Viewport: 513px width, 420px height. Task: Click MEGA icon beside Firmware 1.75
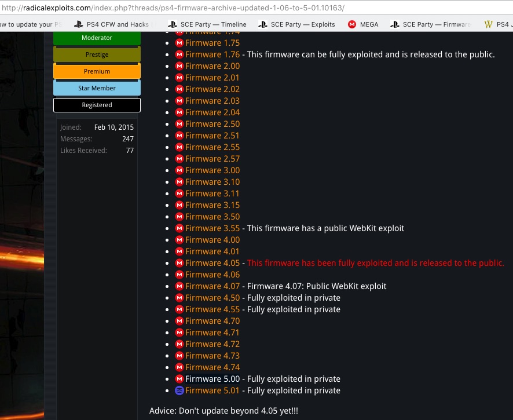point(179,43)
